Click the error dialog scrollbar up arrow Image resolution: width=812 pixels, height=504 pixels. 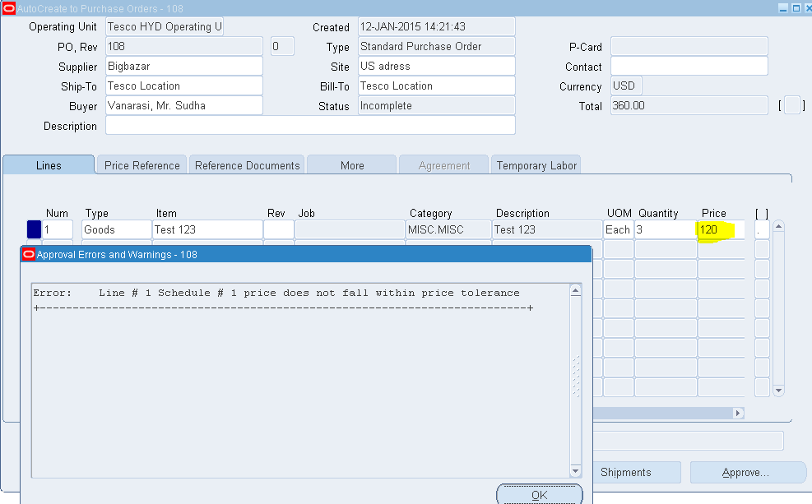pyautogui.click(x=575, y=290)
